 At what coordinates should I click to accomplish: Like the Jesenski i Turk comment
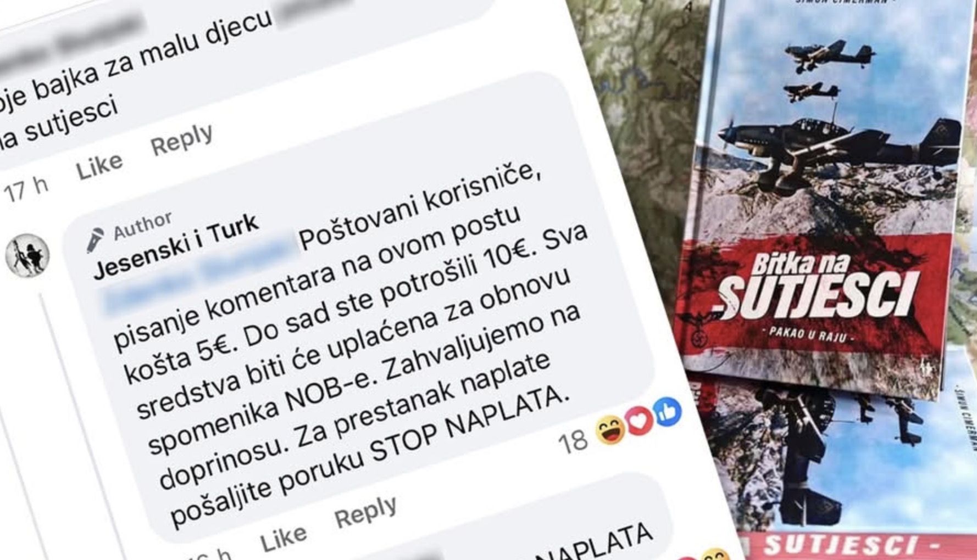pyautogui.click(x=284, y=539)
